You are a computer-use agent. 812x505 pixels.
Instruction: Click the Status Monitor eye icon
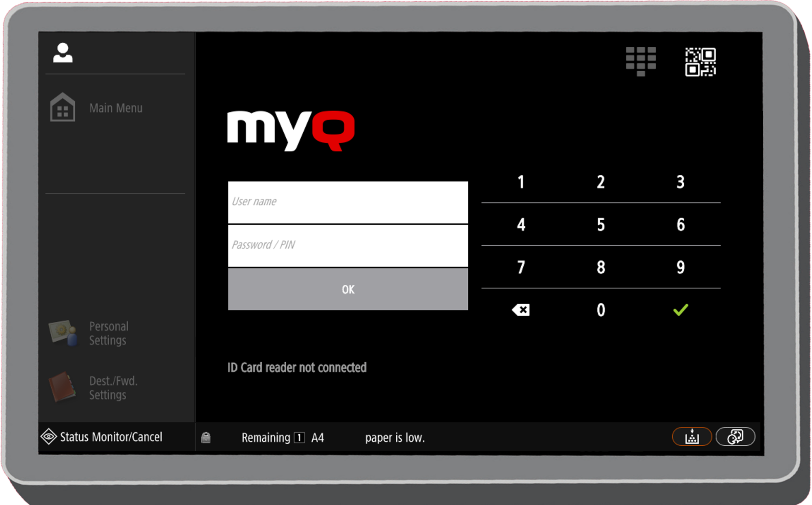49,437
